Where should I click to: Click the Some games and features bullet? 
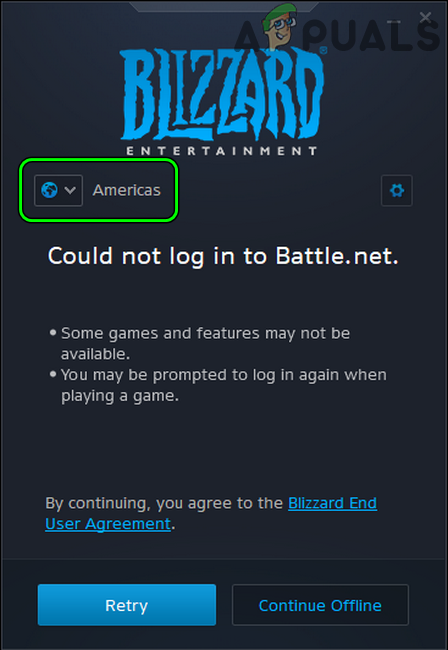[x=199, y=343]
